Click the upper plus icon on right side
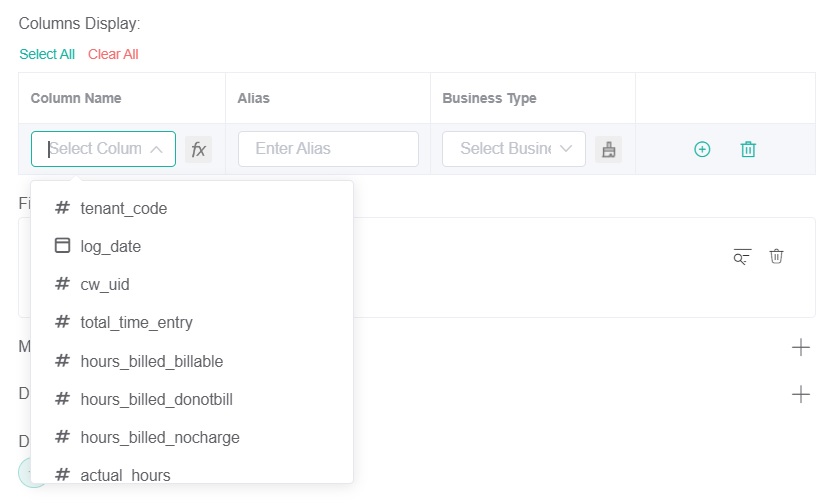The width and height of the screenshot is (835, 503). pos(800,347)
